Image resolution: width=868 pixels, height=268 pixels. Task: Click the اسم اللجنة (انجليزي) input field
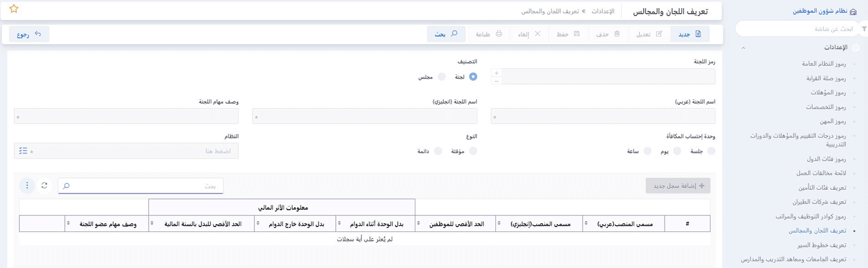[x=365, y=116]
